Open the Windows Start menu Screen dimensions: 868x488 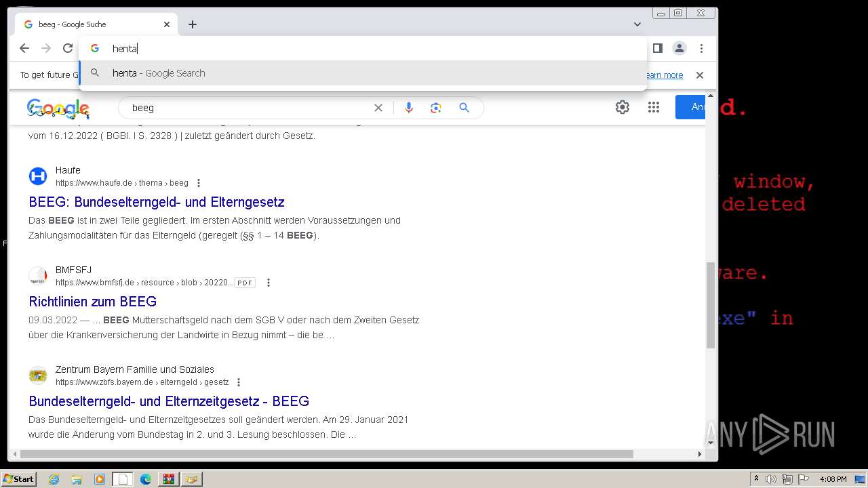[x=18, y=479]
